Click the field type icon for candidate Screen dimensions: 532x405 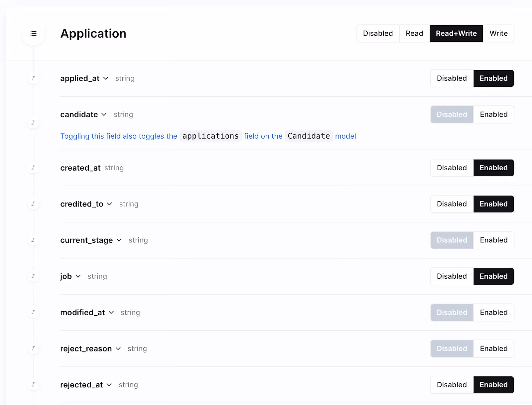[33, 123]
